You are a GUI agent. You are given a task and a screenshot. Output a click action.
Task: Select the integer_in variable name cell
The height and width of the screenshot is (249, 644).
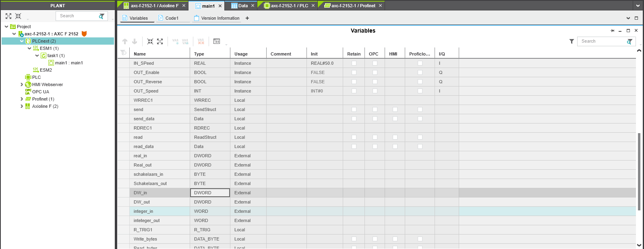(159, 211)
